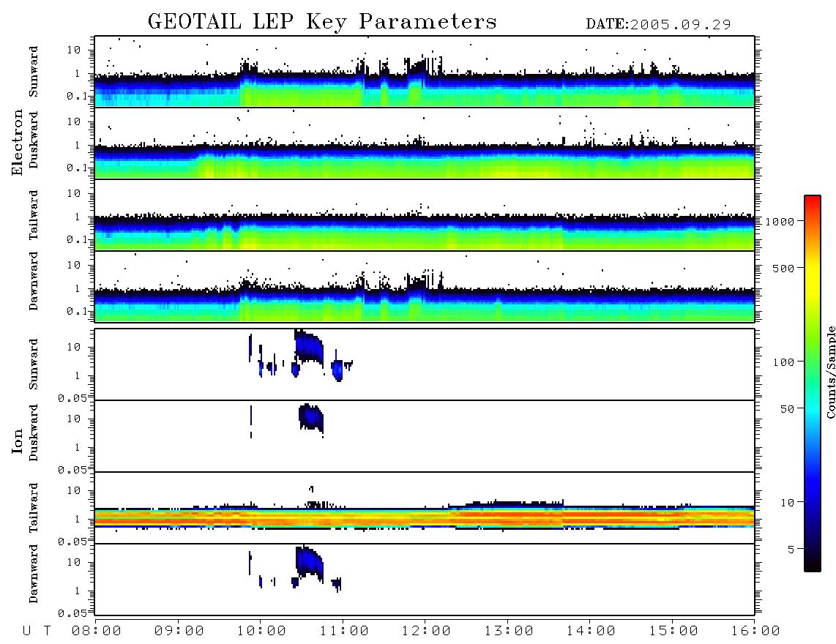Click the "U T" time axis label
The width and height of the screenshot is (836, 644).
37,631
